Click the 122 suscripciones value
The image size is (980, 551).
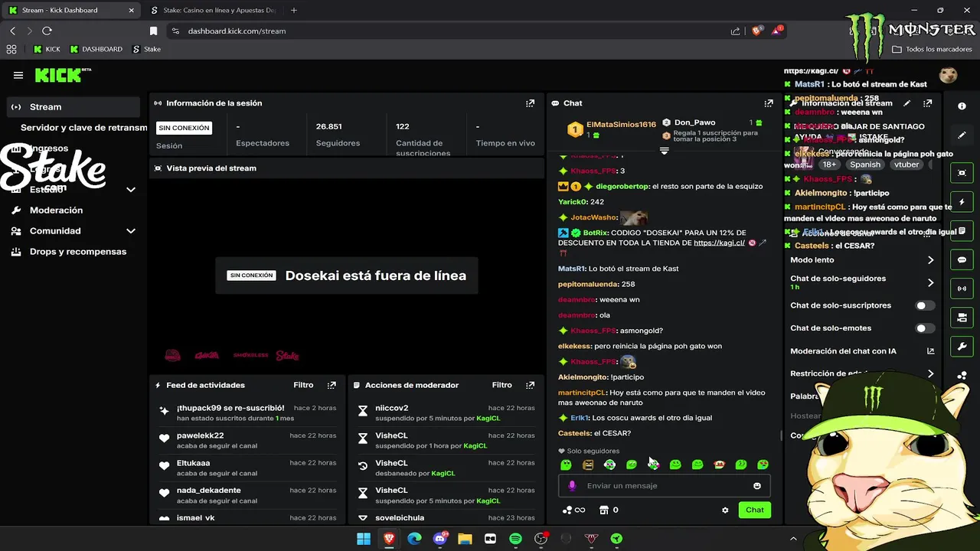point(403,126)
